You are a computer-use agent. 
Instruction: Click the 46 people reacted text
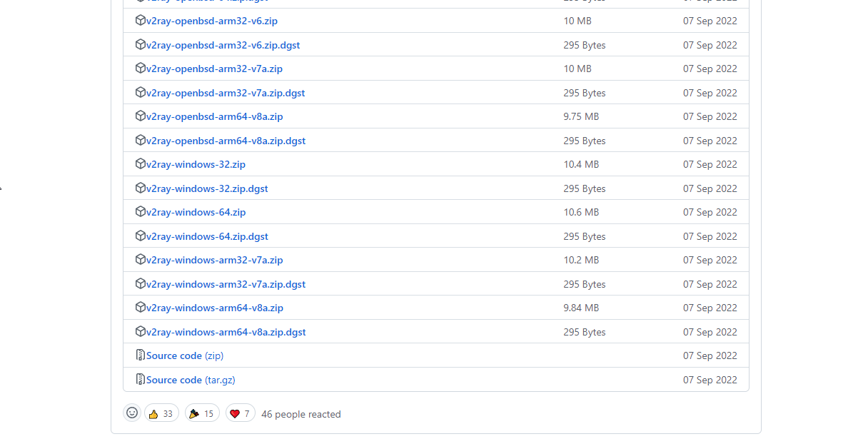tap(301, 414)
